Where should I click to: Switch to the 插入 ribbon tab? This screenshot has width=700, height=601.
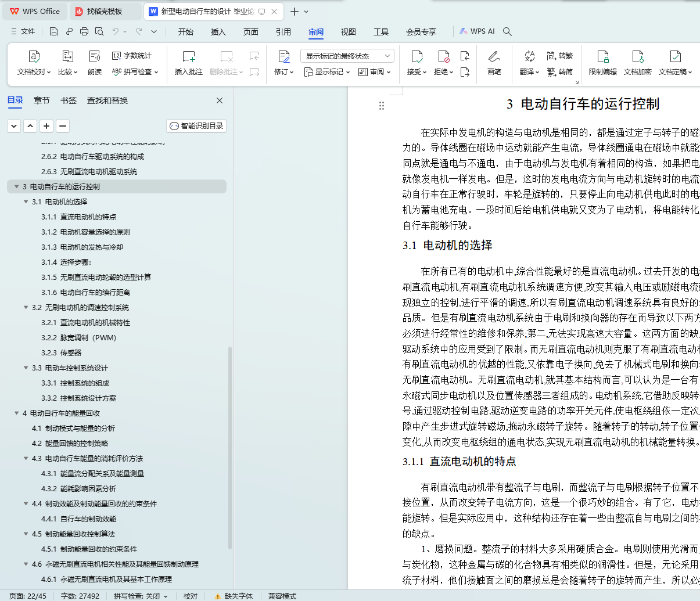coord(218,32)
